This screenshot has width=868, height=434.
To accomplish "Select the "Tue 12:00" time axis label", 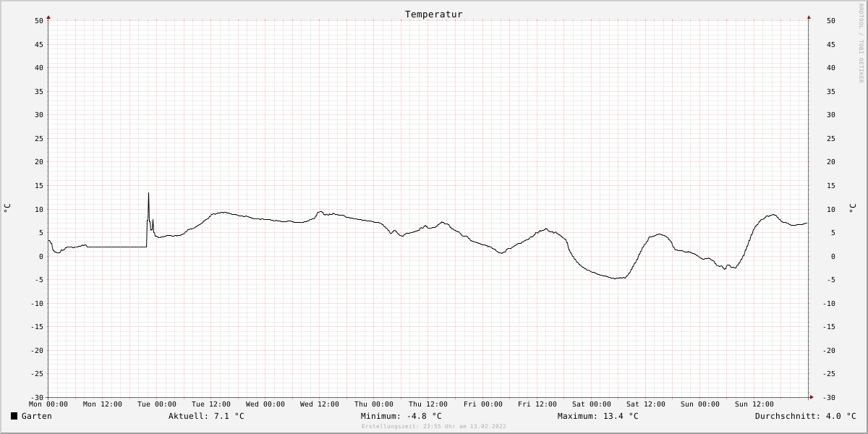I will [x=211, y=404].
